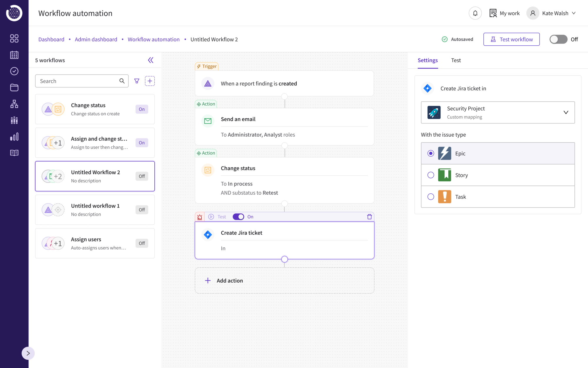Click the Story bookmark icon
Viewport: 588px width, 368px height.
tap(445, 175)
